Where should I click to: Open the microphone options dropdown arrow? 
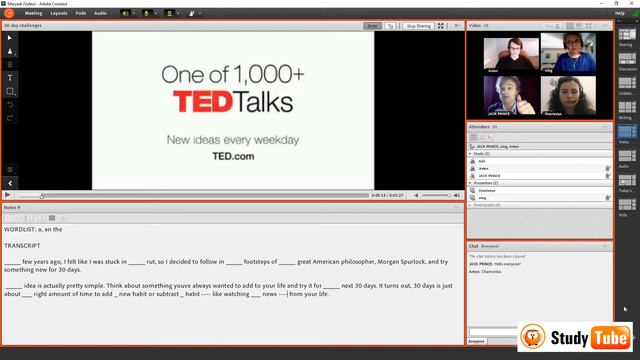pyautogui.click(x=156, y=13)
